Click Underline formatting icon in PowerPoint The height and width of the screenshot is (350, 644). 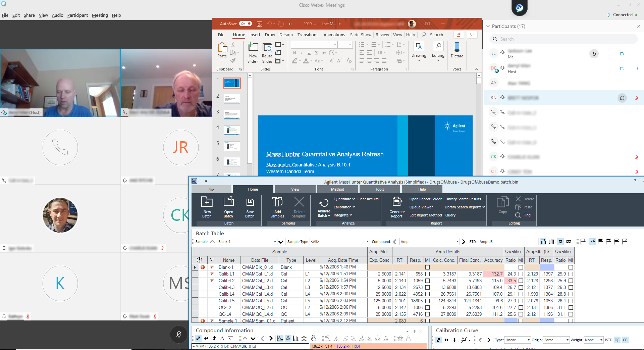[309, 53]
